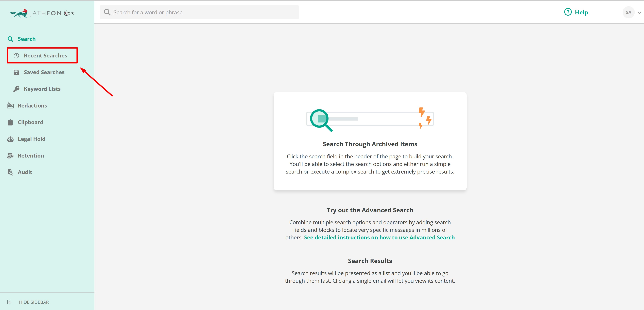This screenshot has width=644, height=310.
Task: Click the Retention sidebar icon
Action: [x=10, y=156]
